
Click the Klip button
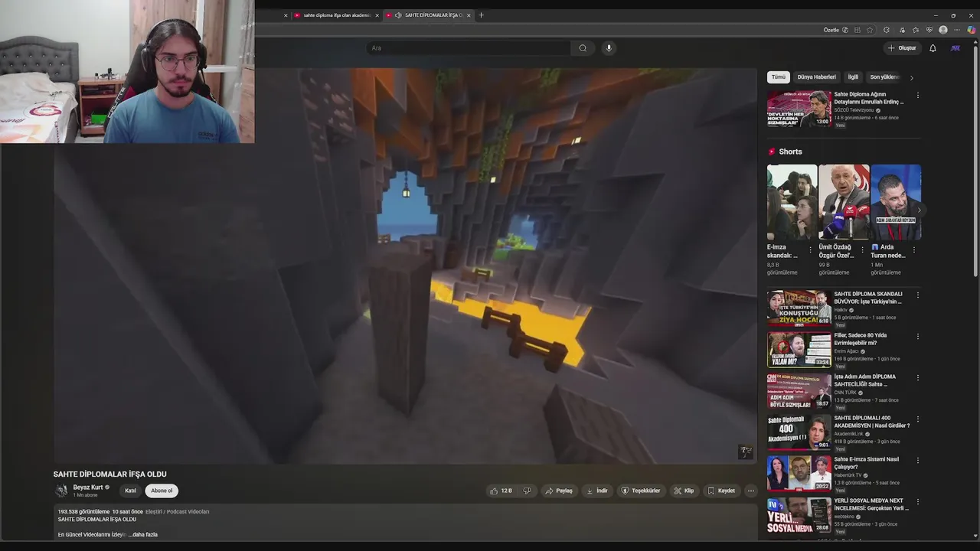(683, 491)
